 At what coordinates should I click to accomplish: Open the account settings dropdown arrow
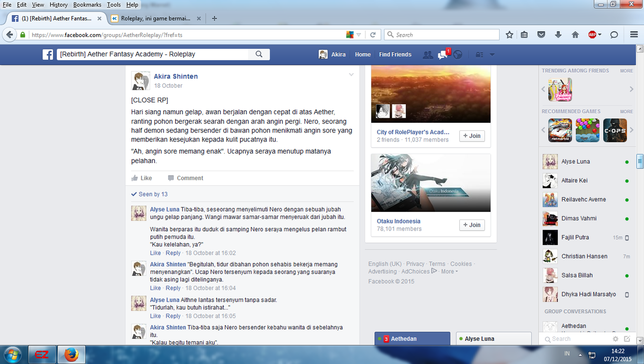coord(492,54)
